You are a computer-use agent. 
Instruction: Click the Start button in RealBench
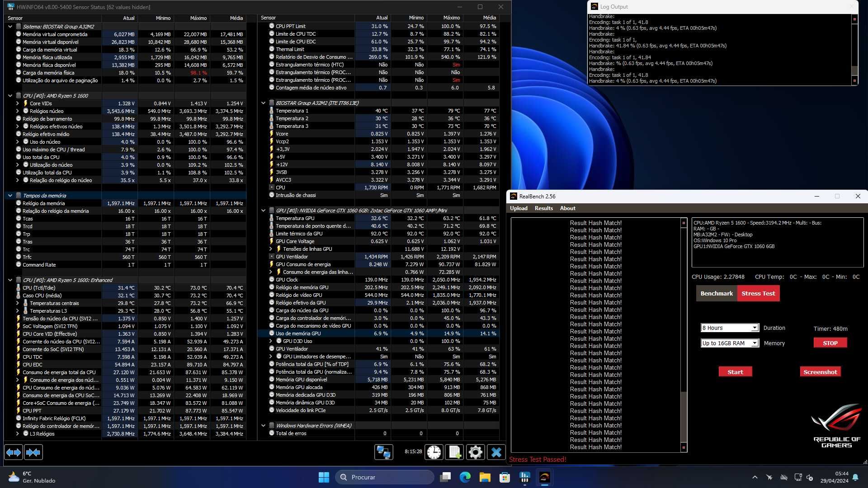735,372
